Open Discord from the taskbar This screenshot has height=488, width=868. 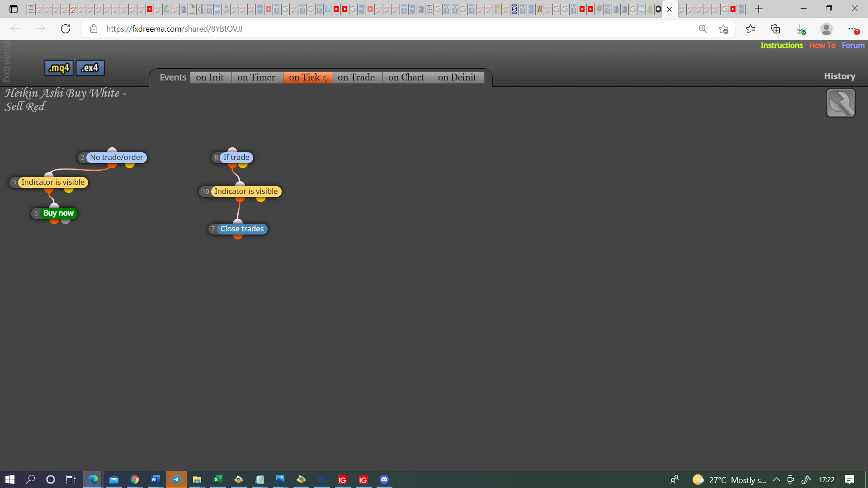coord(384,479)
